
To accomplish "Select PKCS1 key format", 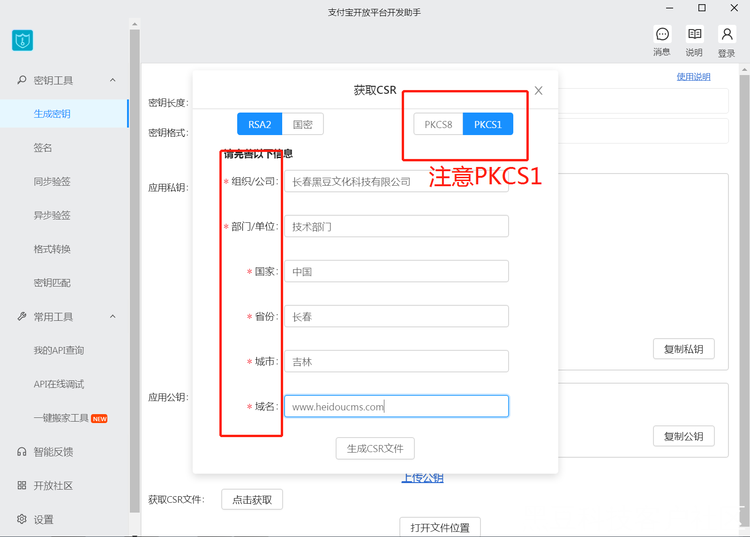I will pyautogui.click(x=487, y=124).
